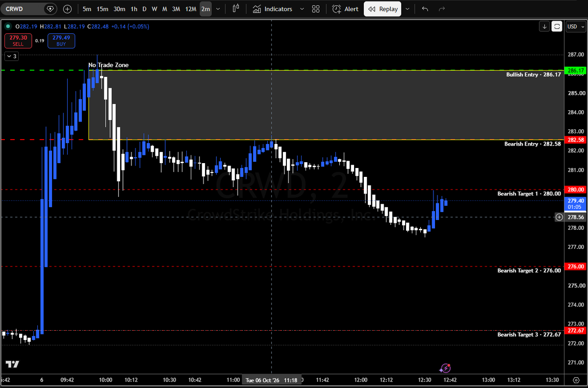The image size is (588, 388).
Task: Select the 5m timeframe
Action: click(87, 9)
